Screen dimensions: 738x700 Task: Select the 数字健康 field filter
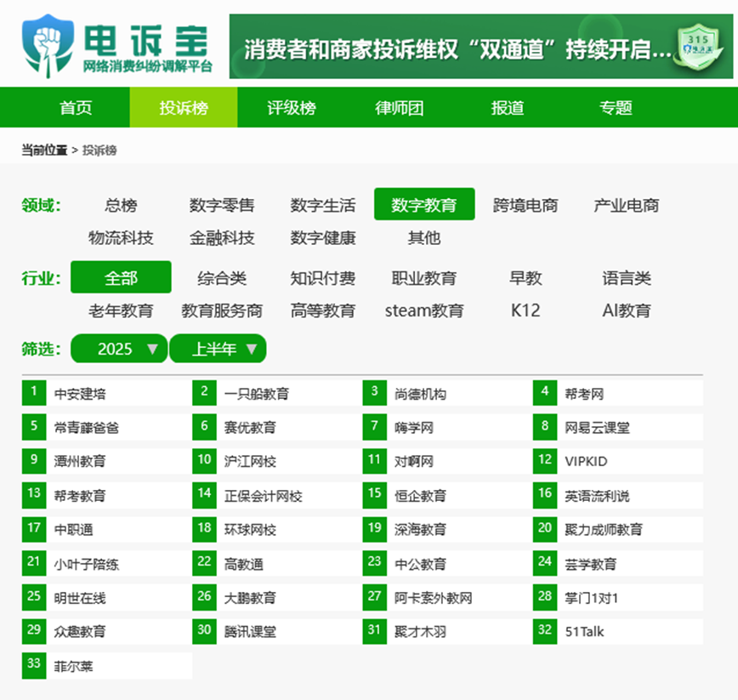323,237
